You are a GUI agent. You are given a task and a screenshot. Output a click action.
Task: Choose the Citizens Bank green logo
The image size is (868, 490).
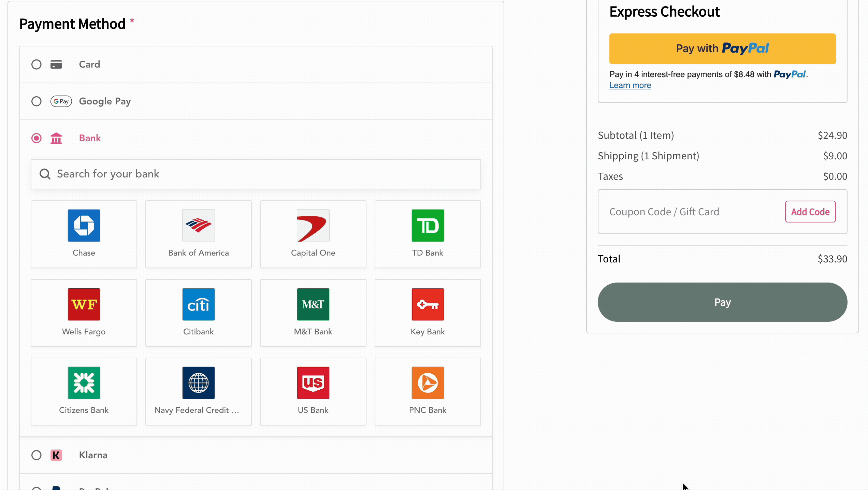[84, 383]
